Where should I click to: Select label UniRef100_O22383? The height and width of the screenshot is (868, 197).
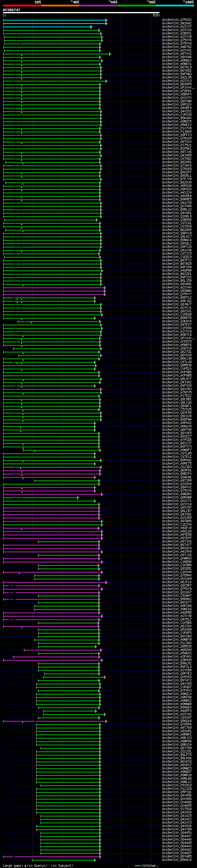pos(176,467)
